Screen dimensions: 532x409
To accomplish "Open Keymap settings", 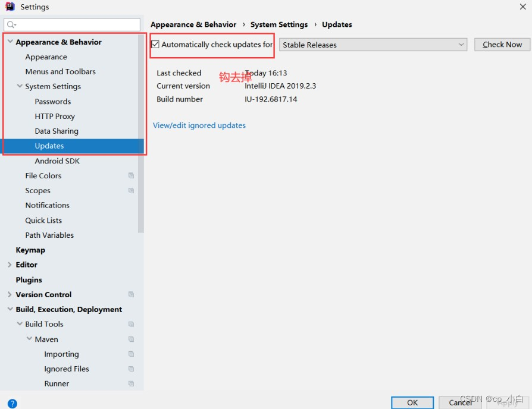I will pos(30,250).
